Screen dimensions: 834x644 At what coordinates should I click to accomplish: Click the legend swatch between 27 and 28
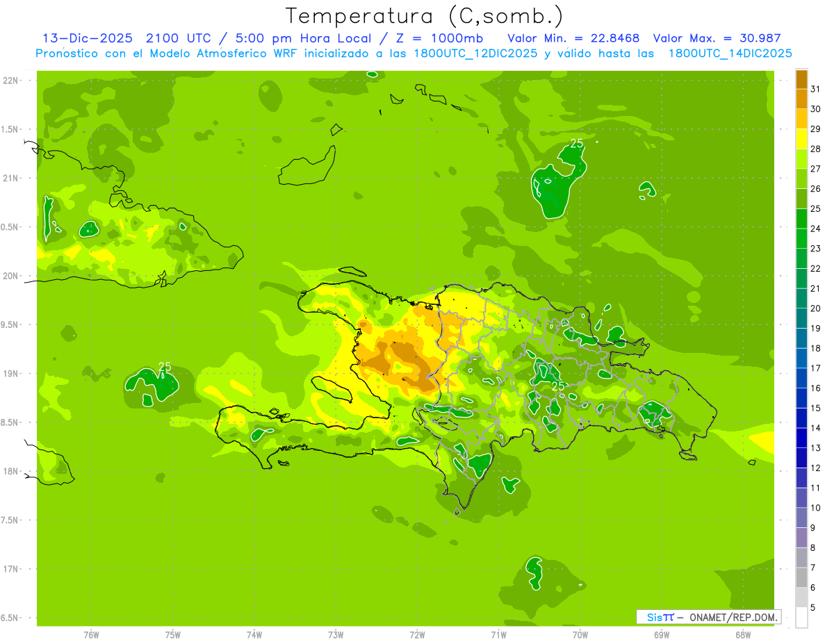(801, 158)
